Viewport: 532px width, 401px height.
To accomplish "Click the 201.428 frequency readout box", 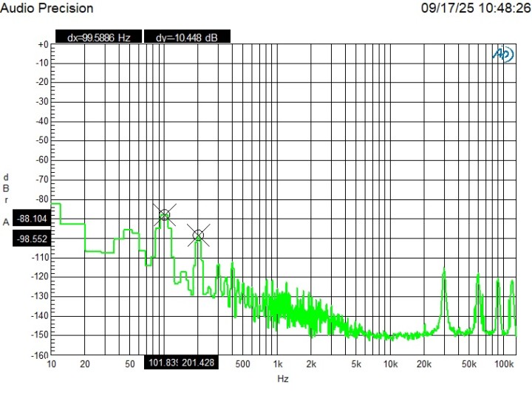I will 198,363.
